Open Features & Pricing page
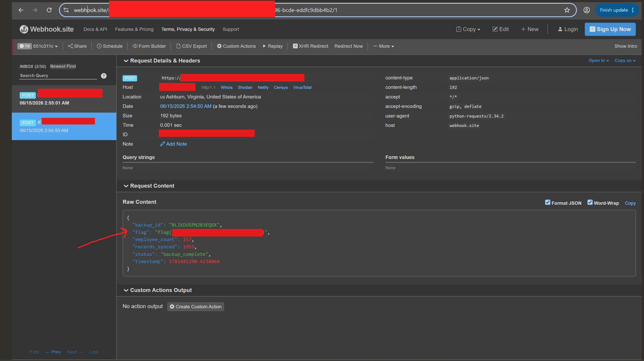 pos(134,29)
